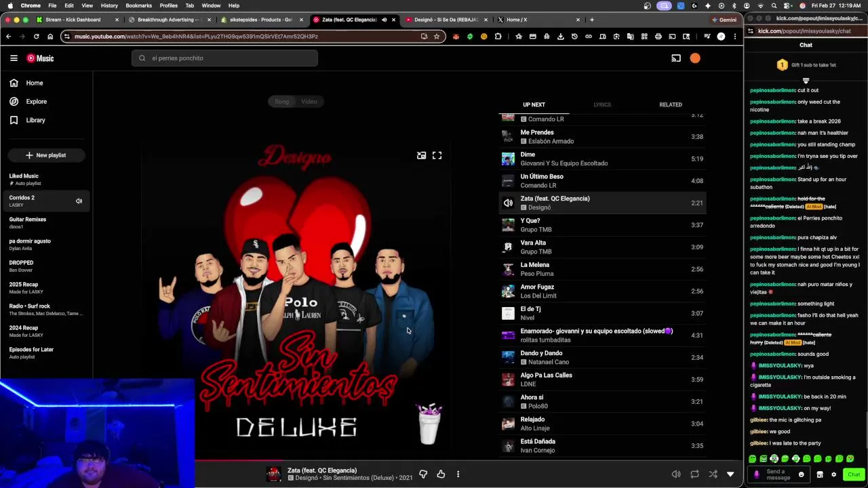Open Gemini in the Chrome toolbar

point(724,20)
